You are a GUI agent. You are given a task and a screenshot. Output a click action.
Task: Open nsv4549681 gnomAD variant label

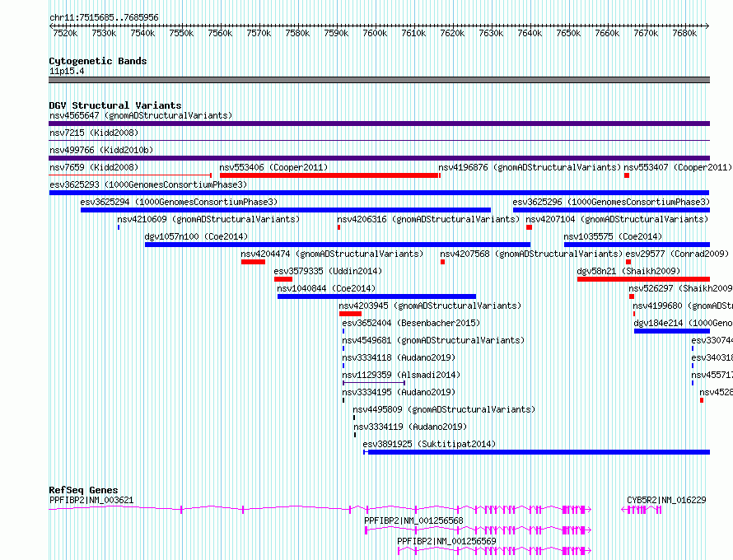433,340
